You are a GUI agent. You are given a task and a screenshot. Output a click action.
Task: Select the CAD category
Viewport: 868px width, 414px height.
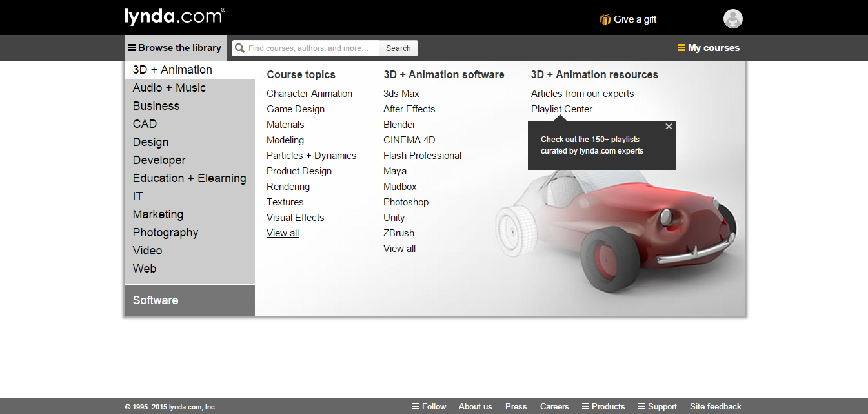coord(190,124)
